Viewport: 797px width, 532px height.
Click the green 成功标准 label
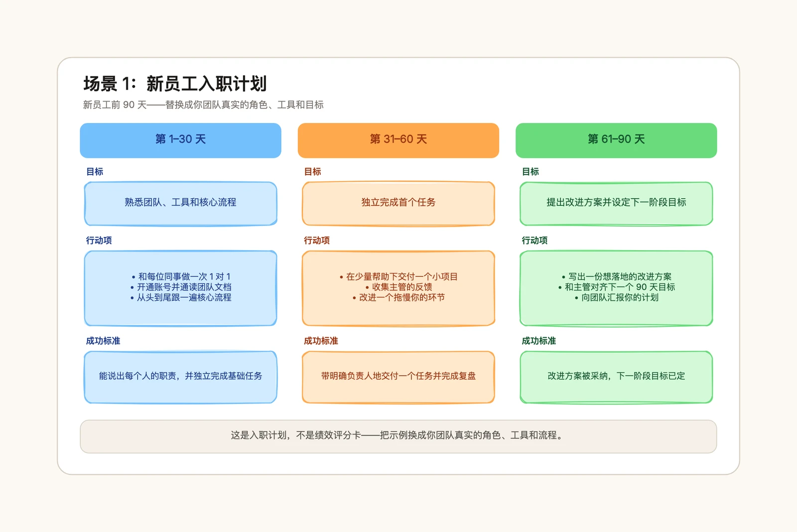[539, 341]
